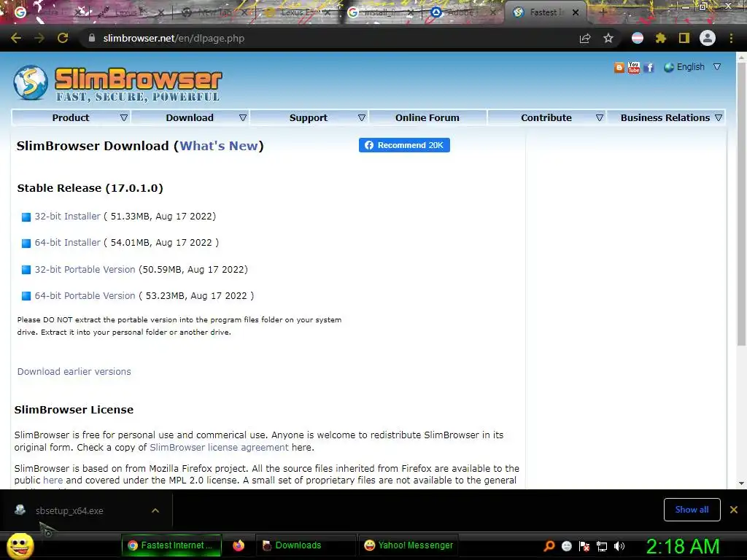Click the lock icon beside slimbrowser.net
Viewport: 747px width, 560px height.
[92, 38]
